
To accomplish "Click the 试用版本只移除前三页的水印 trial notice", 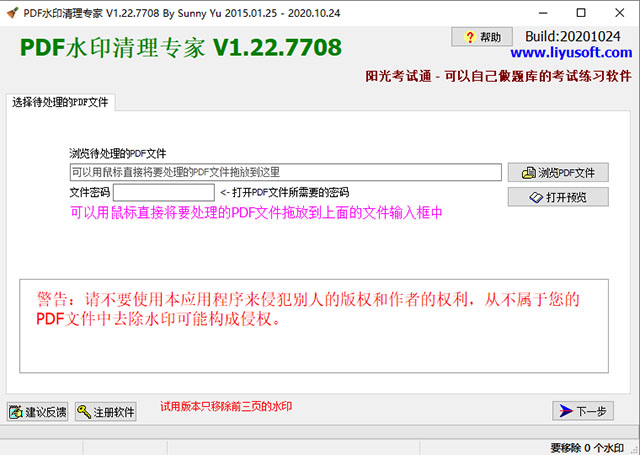I will [x=226, y=406].
